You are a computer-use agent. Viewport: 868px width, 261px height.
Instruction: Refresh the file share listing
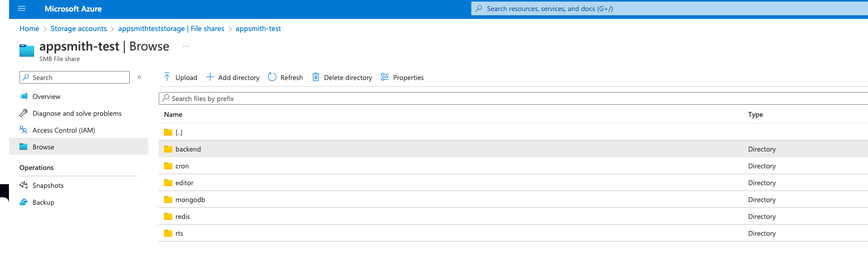(285, 77)
